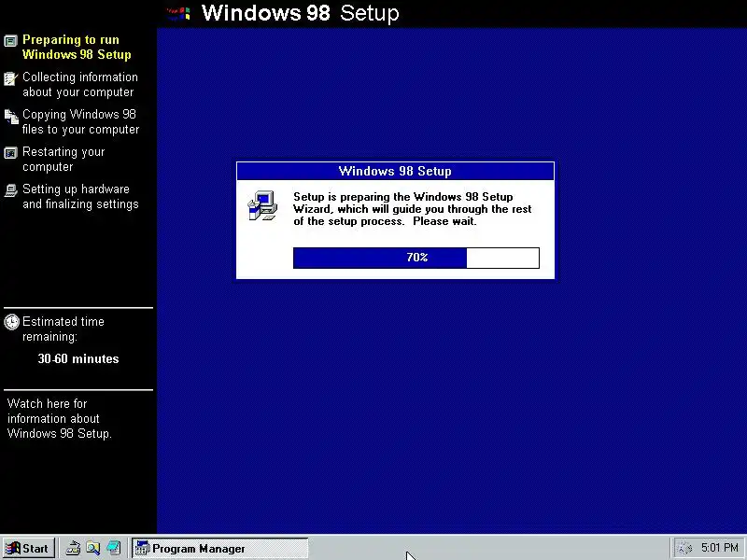Click 'Setting up hardware and finalizing settings' text
Viewport: 747px width, 560px height.
point(80,197)
